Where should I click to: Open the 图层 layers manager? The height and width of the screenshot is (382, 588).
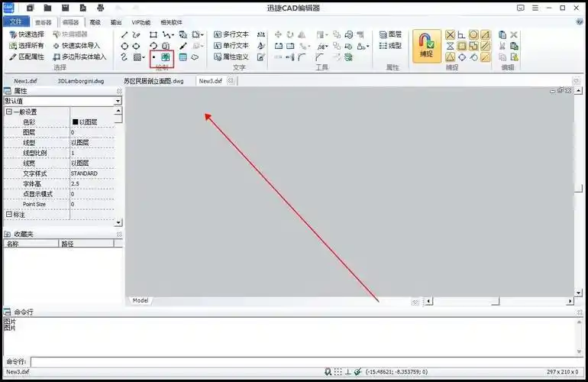pos(389,34)
